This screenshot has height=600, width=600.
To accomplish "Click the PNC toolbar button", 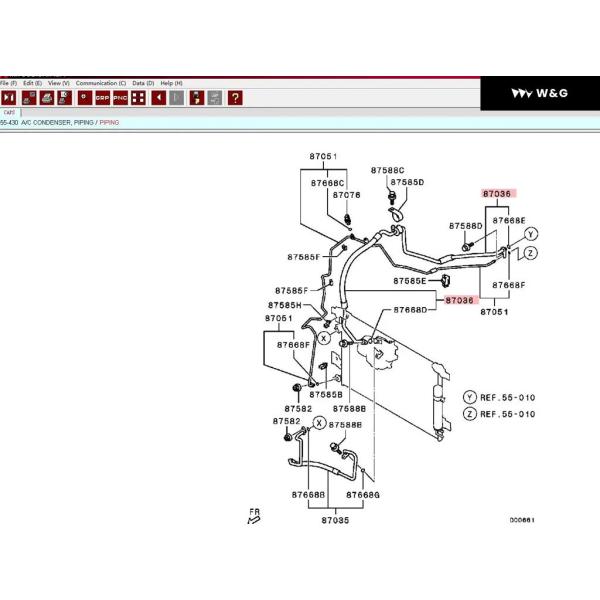I will pyautogui.click(x=120, y=97).
